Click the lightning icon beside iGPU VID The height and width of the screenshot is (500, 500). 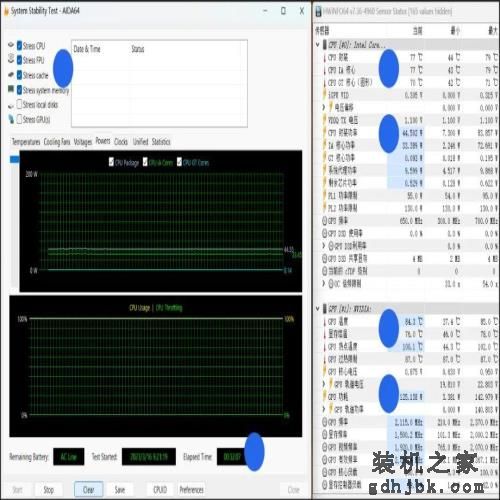(x=324, y=95)
